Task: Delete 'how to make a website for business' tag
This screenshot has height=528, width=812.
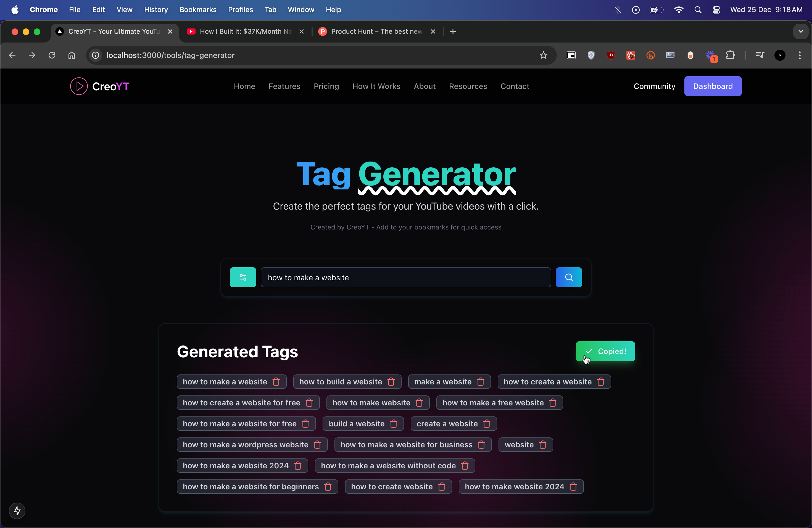Action: (481, 445)
